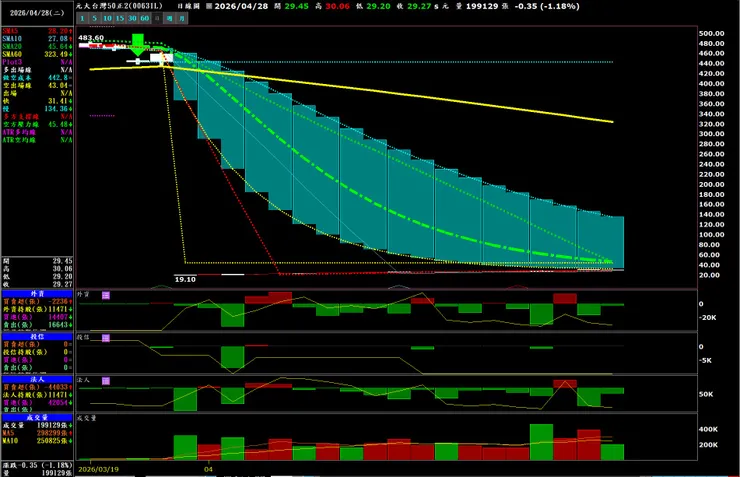Select the 外資 blue panel header

tap(37, 293)
